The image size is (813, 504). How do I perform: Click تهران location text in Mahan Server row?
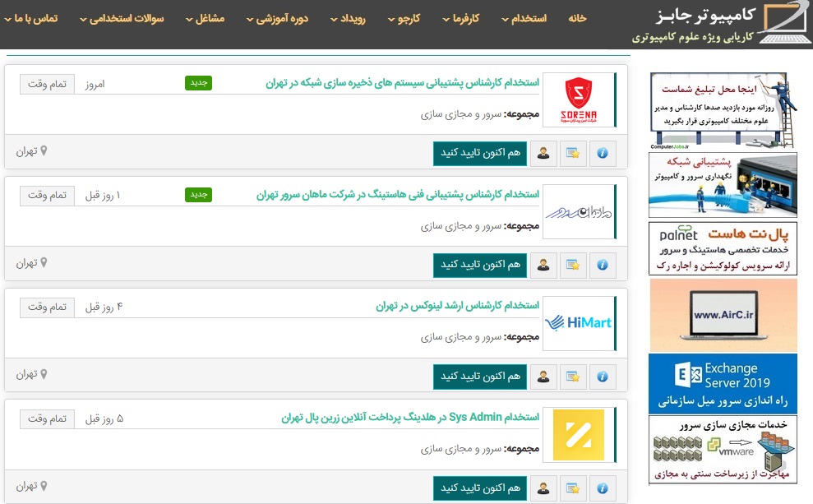(26, 263)
